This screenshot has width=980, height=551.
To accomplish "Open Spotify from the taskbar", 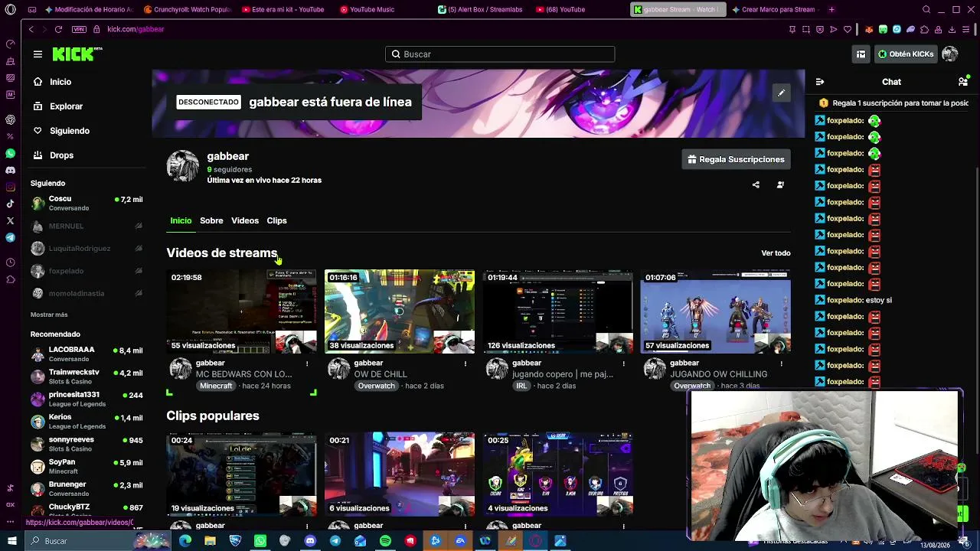I will point(385,541).
